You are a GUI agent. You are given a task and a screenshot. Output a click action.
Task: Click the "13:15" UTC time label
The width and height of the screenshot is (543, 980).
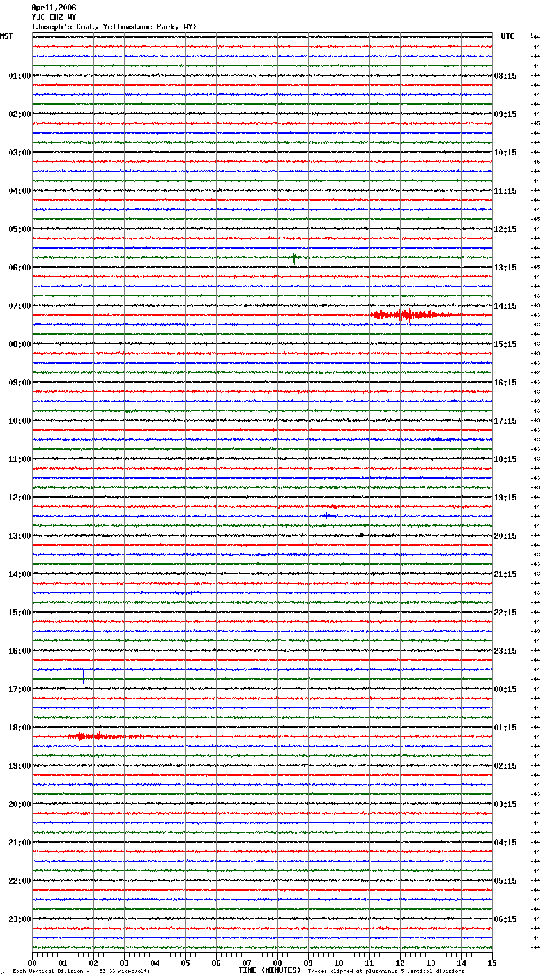(x=505, y=268)
